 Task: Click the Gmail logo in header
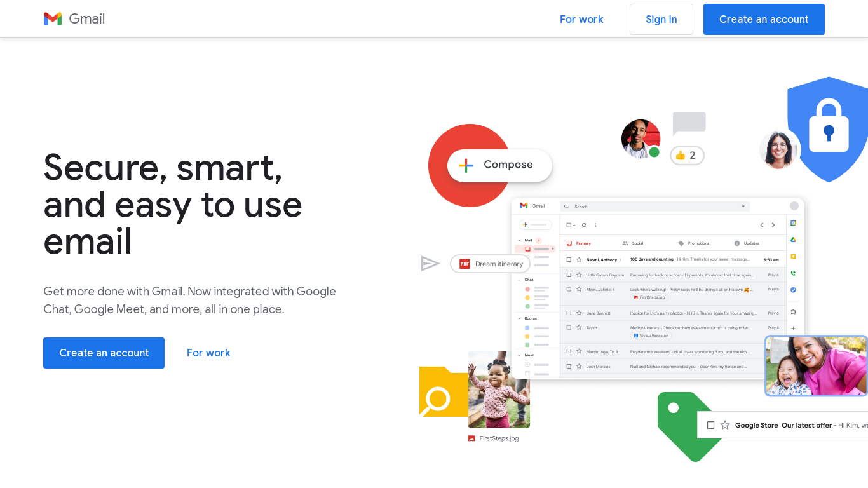click(74, 19)
